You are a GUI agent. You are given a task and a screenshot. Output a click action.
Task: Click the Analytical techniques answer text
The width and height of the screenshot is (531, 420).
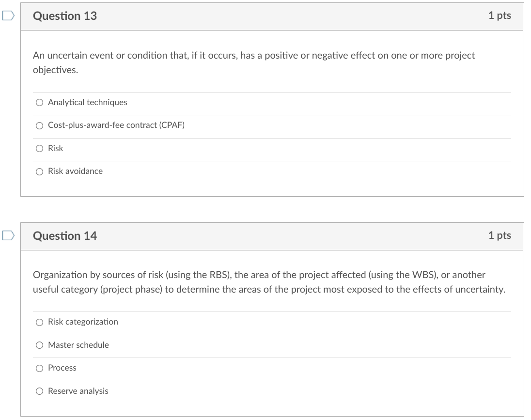[x=87, y=102]
